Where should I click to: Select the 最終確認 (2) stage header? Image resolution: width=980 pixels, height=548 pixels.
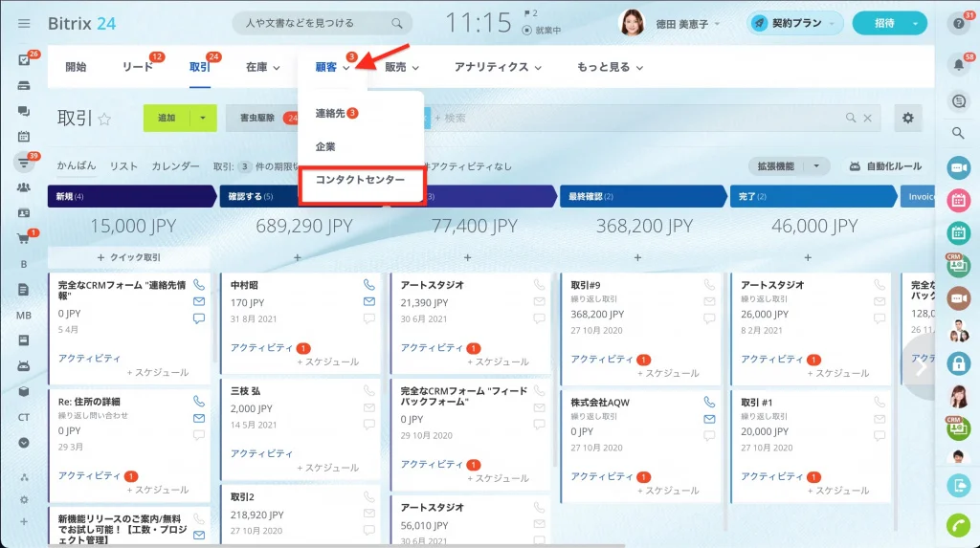(643, 196)
